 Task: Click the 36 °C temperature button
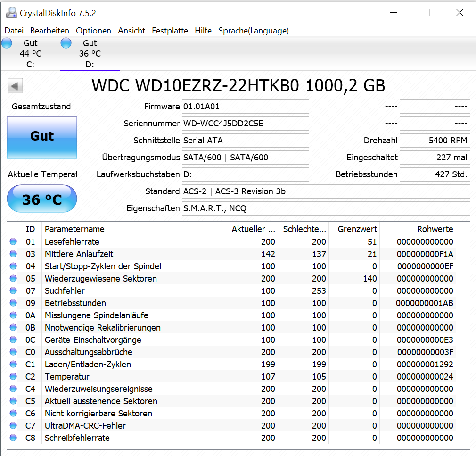coord(42,199)
